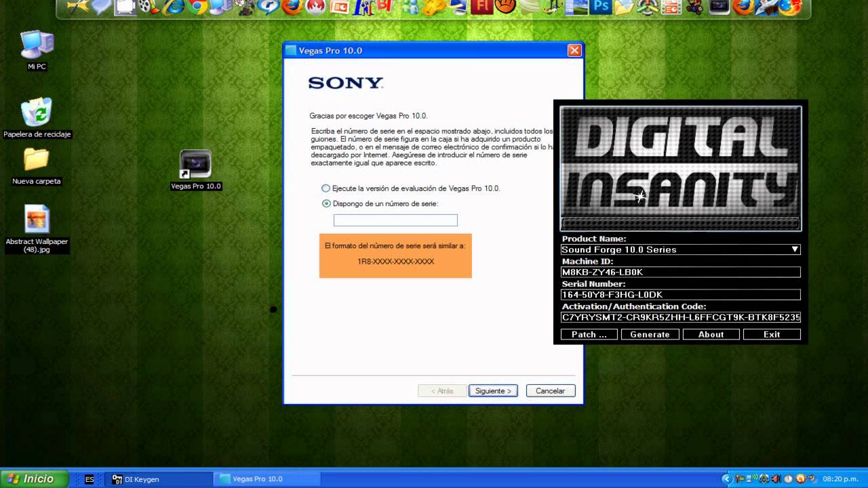868x488 pixels.
Task: Open About in the keygen
Action: [x=711, y=334]
